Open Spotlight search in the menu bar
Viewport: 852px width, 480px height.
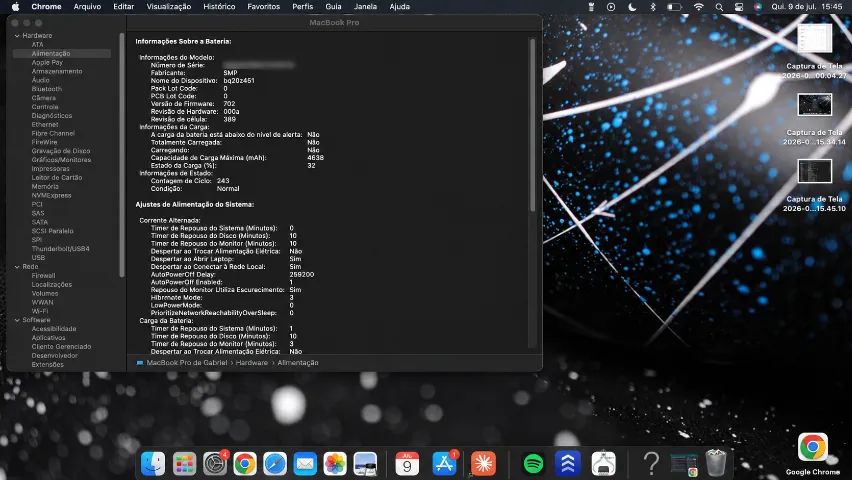coord(719,7)
